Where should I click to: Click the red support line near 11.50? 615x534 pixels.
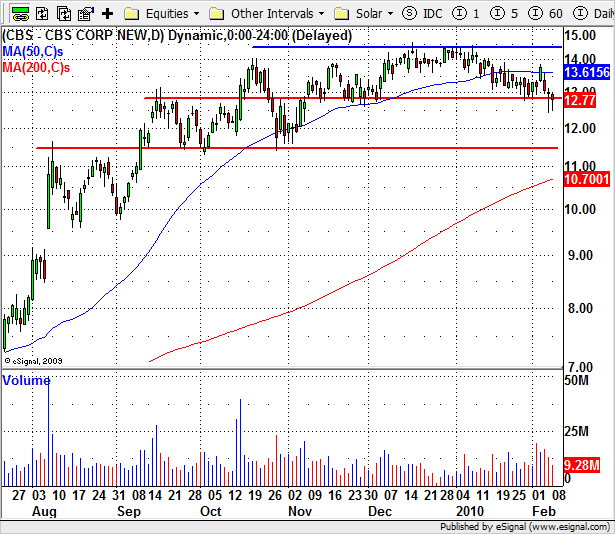297,148
